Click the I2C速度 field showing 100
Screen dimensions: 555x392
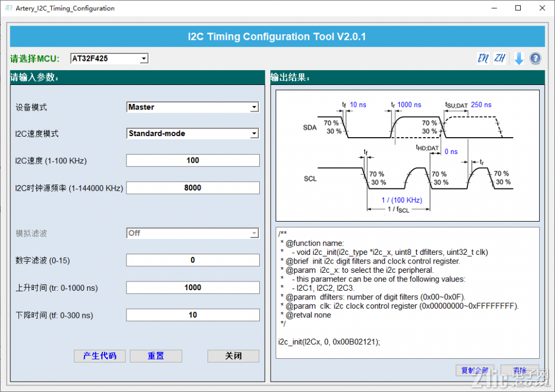click(x=193, y=160)
